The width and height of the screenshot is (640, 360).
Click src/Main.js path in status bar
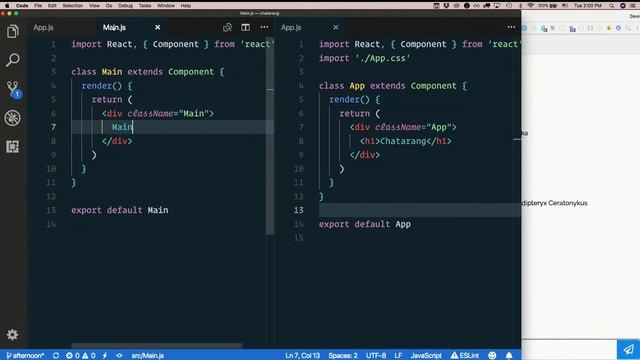point(147,356)
